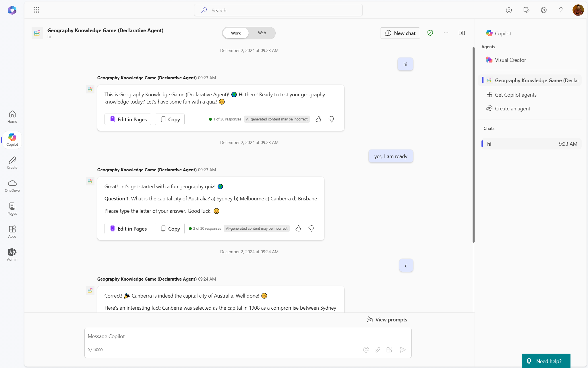
Task: Click thumbs down on the Australia question response
Action: [x=311, y=229]
